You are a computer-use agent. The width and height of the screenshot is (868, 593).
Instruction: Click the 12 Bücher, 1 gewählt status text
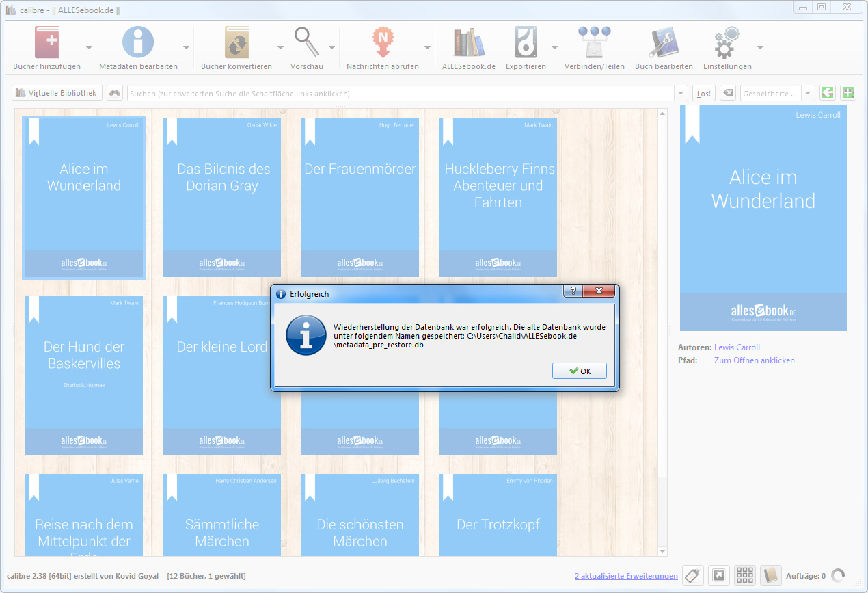click(206, 576)
